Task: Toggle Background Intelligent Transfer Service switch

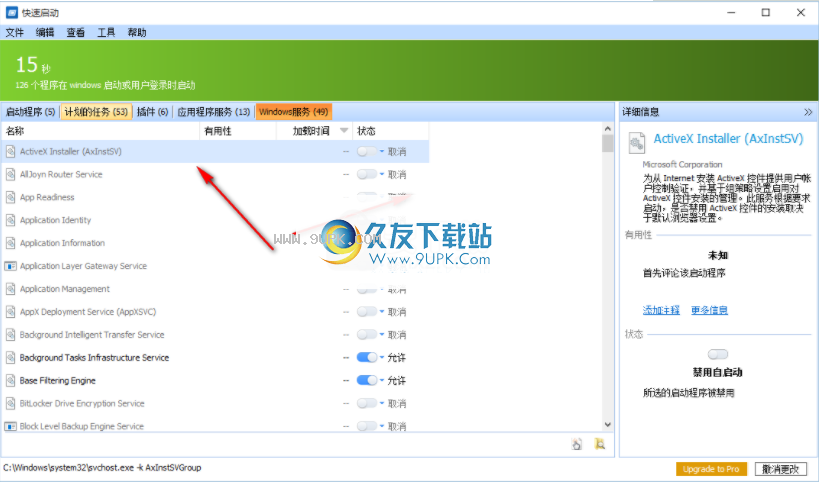Action: pyautogui.click(x=367, y=335)
